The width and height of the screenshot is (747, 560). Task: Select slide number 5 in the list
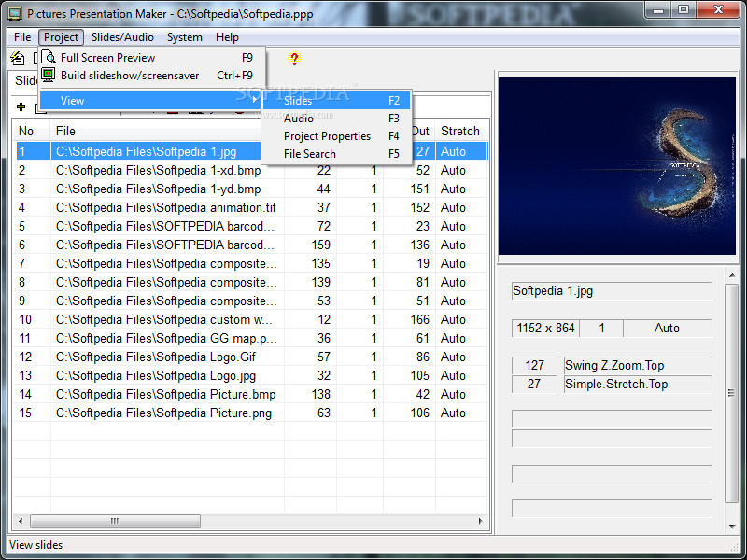tap(250, 226)
